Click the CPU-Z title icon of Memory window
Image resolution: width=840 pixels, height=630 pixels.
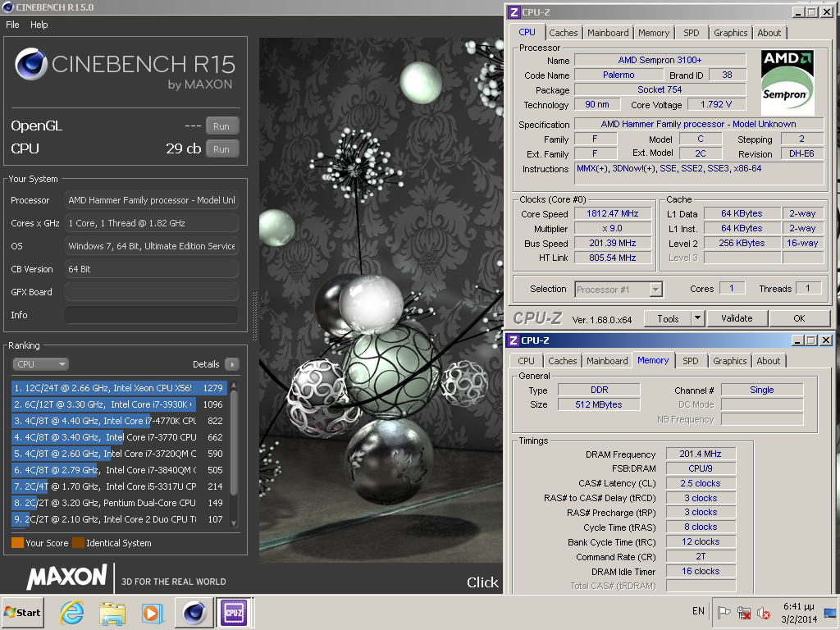tap(514, 340)
